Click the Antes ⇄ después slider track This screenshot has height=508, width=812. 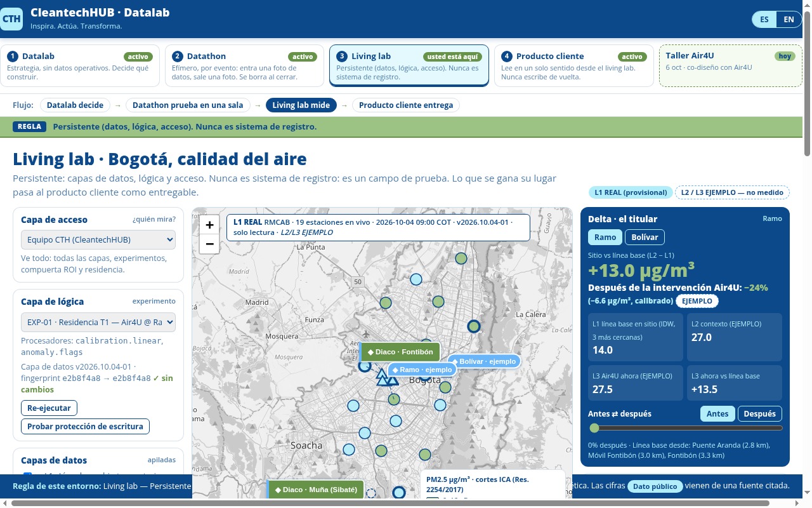tap(685, 428)
